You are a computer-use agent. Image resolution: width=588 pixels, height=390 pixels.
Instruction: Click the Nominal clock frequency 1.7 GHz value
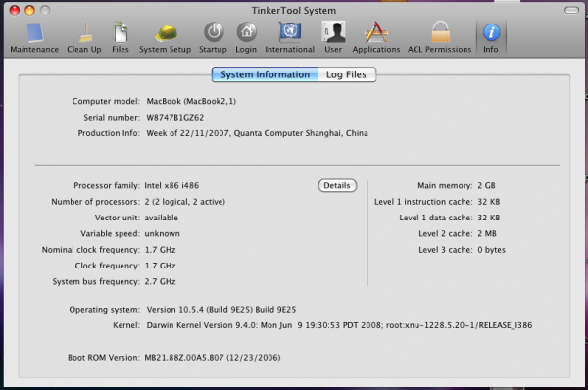coord(160,250)
